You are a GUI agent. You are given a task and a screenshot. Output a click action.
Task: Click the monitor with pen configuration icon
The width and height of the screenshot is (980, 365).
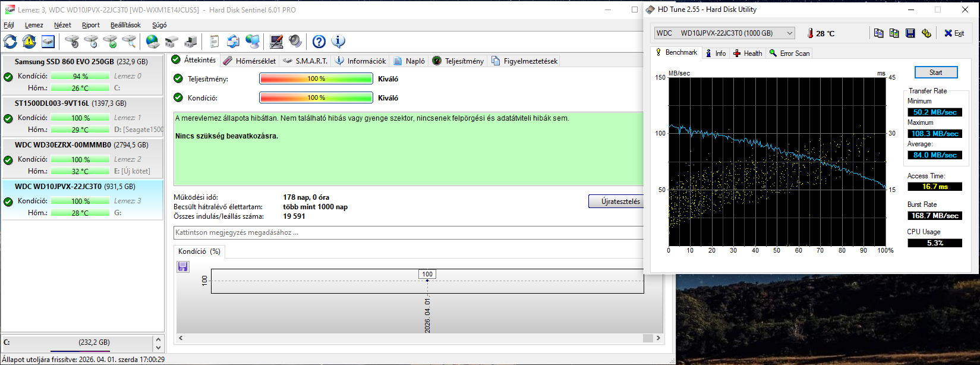[276, 41]
